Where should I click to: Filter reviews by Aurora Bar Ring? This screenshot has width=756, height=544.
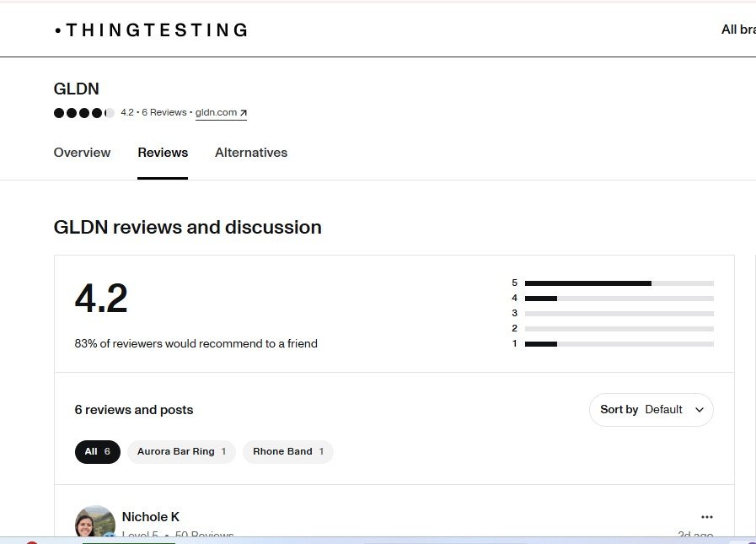pyautogui.click(x=181, y=452)
